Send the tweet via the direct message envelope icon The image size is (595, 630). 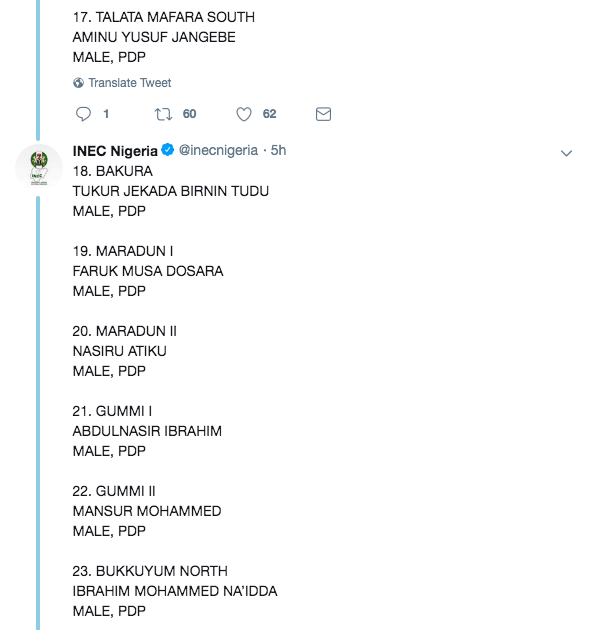(x=323, y=114)
